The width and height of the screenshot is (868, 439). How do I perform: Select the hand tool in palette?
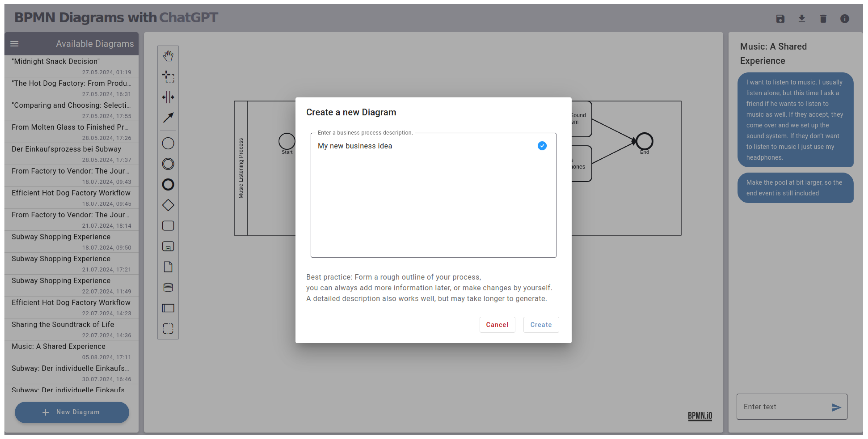point(168,56)
